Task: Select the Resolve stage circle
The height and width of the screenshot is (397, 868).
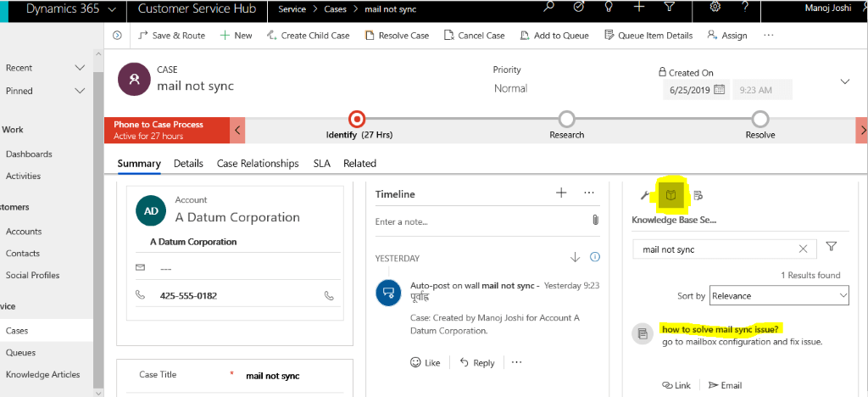Action: tap(760, 119)
